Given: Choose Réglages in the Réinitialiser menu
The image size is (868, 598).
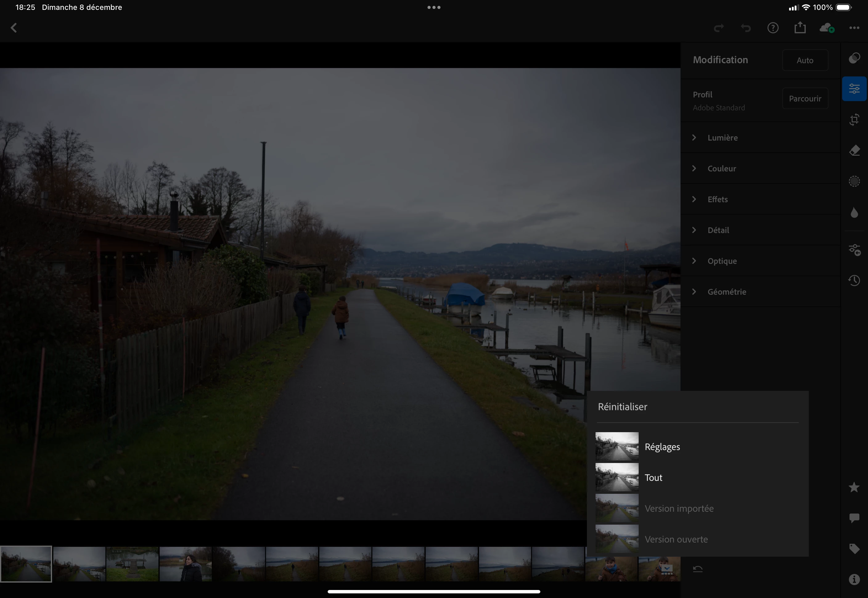Looking at the screenshot, I should click(662, 447).
